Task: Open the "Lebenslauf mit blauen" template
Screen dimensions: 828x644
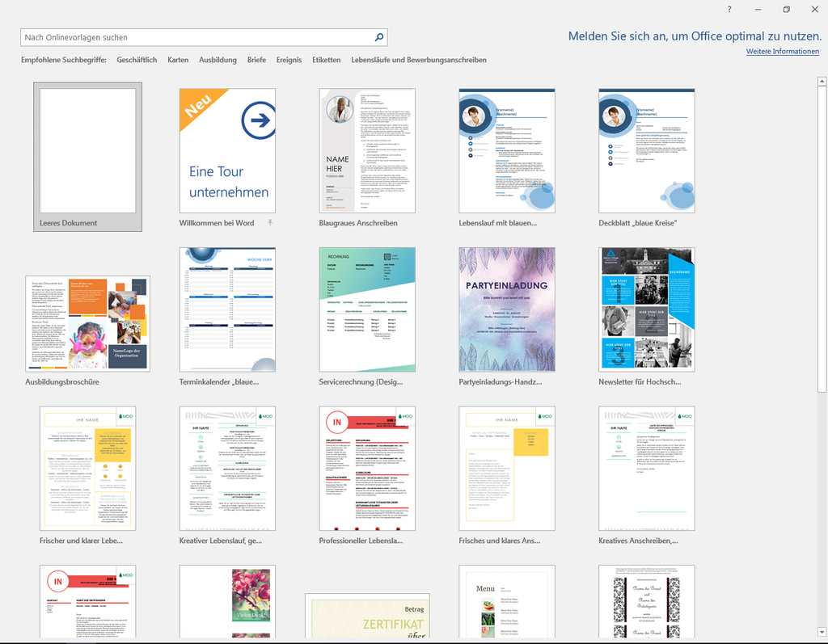Action: pos(507,150)
